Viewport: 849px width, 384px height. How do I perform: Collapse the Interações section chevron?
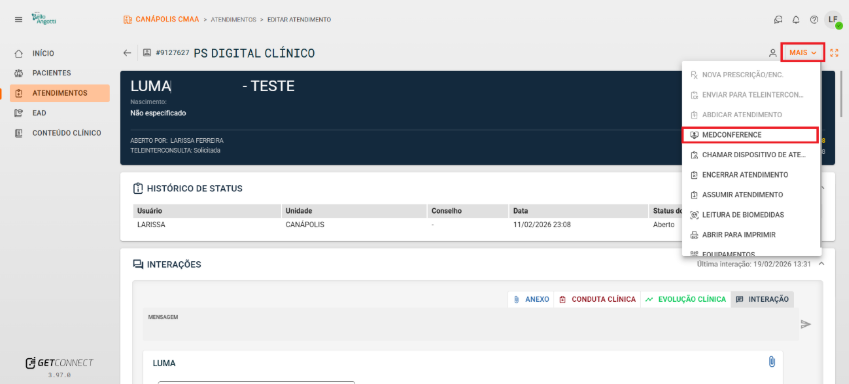821,264
